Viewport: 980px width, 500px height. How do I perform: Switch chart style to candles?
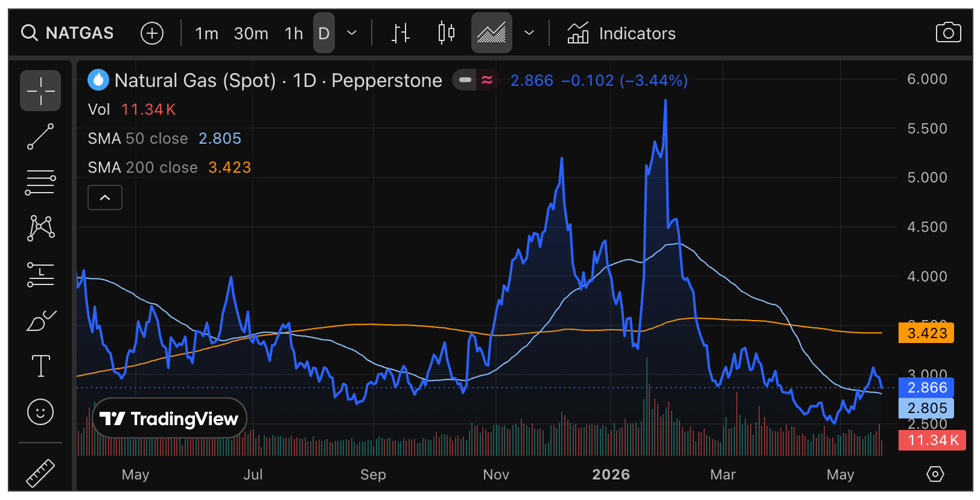[x=446, y=33]
